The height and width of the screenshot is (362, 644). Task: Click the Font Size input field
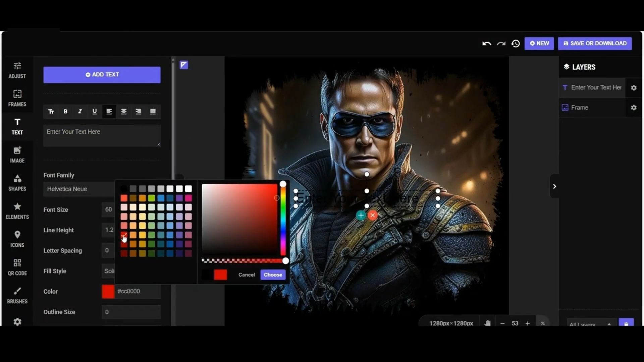click(x=108, y=209)
